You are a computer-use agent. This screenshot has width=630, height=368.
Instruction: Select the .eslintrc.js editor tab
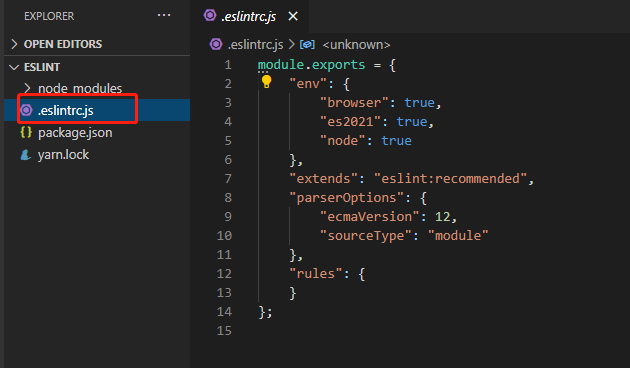point(250,16)
